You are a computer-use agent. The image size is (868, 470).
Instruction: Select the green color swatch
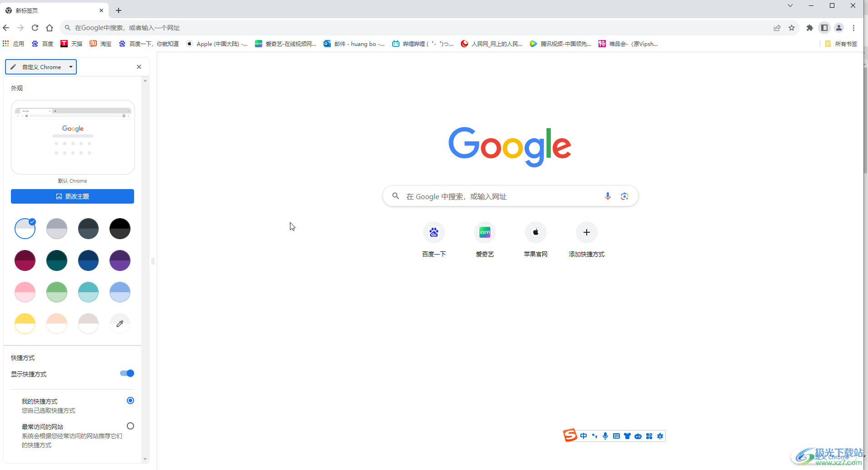point(57,292)
